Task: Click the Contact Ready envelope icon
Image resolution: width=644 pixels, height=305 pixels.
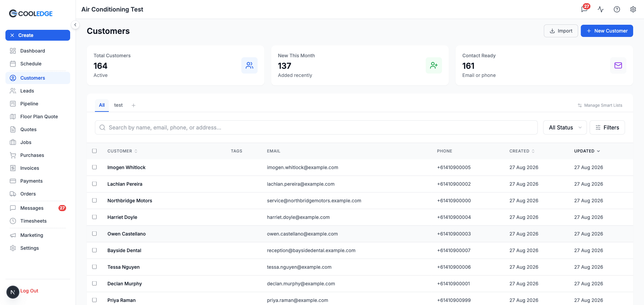Action: pyautogui.click(x=618, y=65)
